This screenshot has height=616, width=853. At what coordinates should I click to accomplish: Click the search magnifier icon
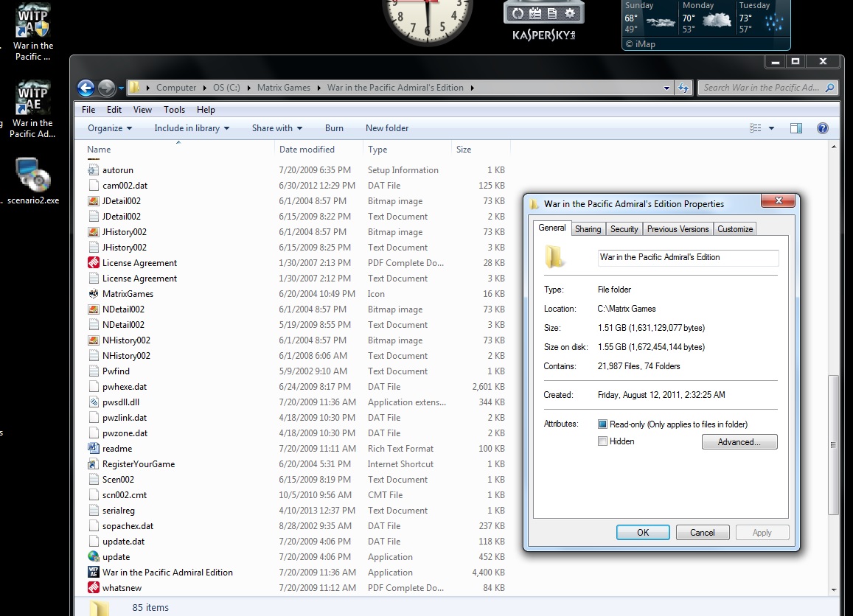829,88
